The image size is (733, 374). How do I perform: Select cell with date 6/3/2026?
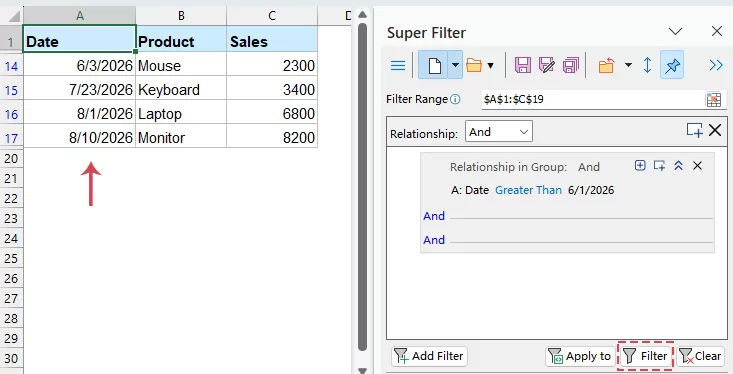pos(79,65)
